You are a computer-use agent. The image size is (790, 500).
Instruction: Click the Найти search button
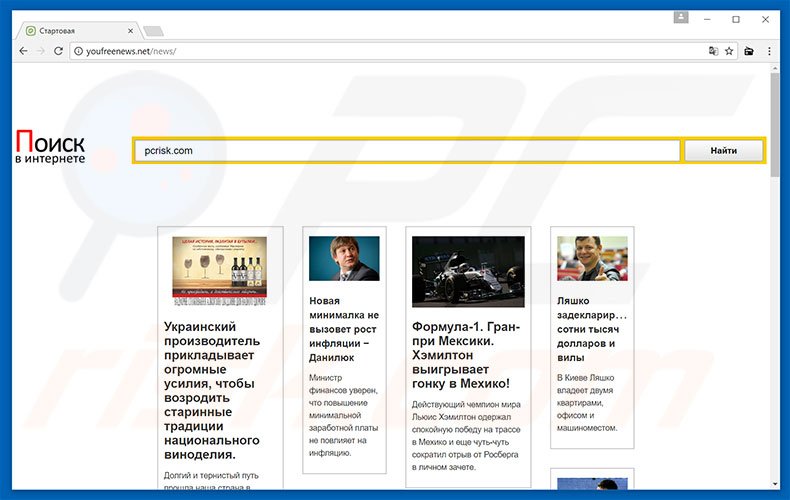click(x=723, y=150)
